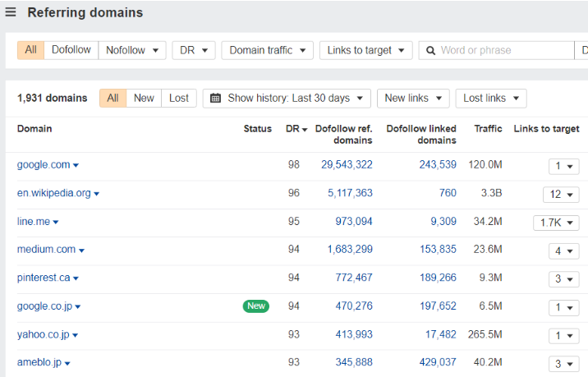
Task: Click the New status badge for google.co.jp
Action: [x=256, y=306]
